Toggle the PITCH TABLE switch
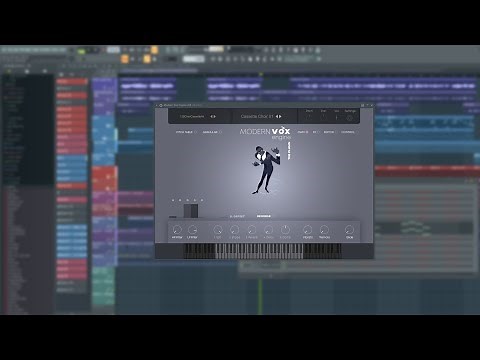 tap(195, 132)
